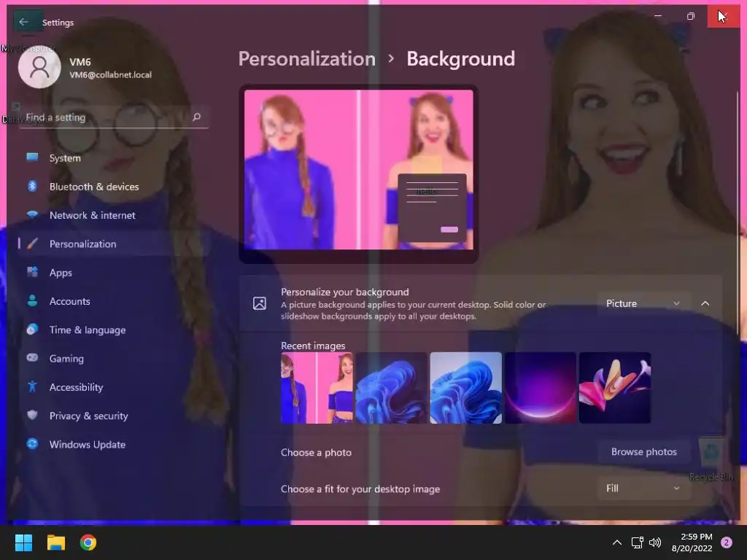Open the Fill desktop image fit dropdown

(x=643, y=488)
